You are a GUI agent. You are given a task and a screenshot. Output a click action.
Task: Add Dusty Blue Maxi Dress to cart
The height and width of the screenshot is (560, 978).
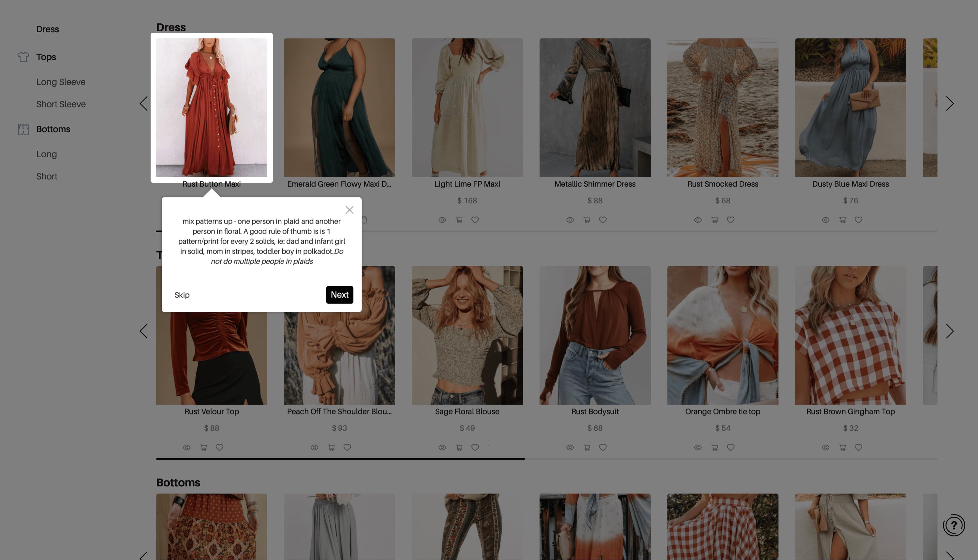[842, 220]
